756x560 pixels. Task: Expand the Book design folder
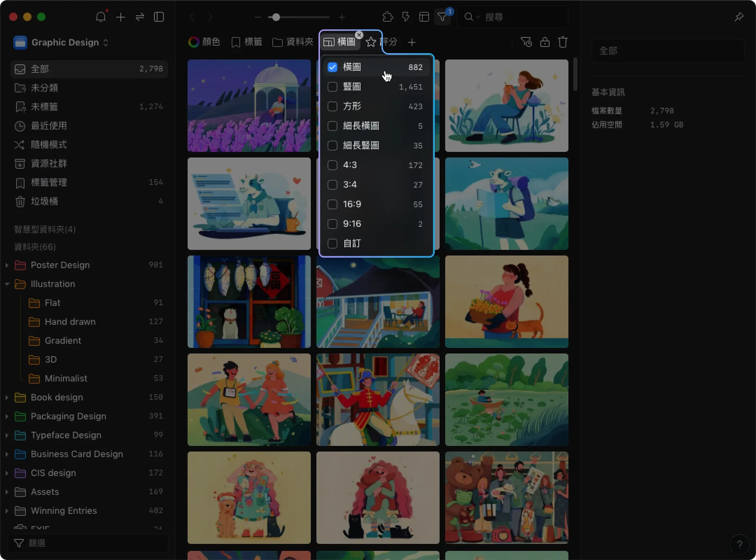coord(7,397)
